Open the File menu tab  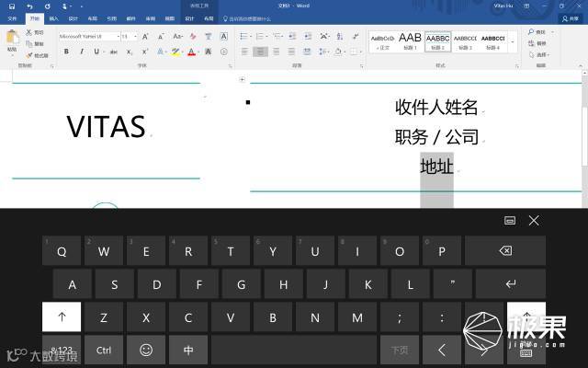[12, 18]
